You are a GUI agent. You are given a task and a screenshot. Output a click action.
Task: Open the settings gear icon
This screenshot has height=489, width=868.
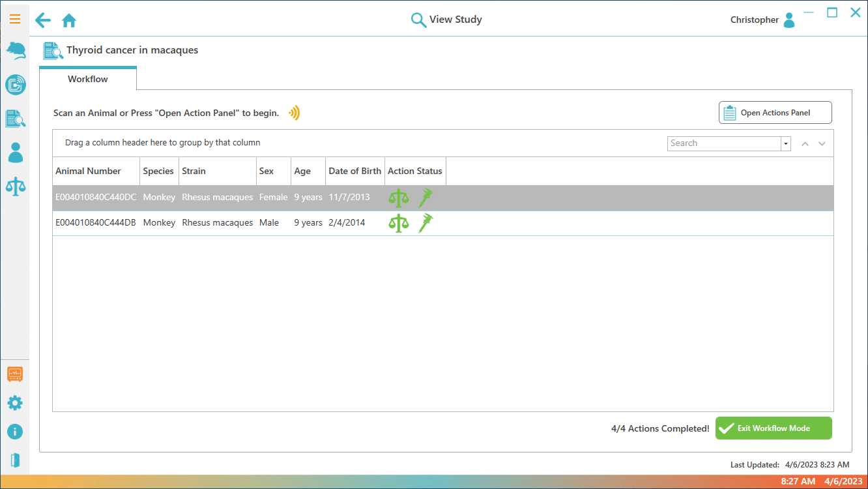tap(14, 403)
